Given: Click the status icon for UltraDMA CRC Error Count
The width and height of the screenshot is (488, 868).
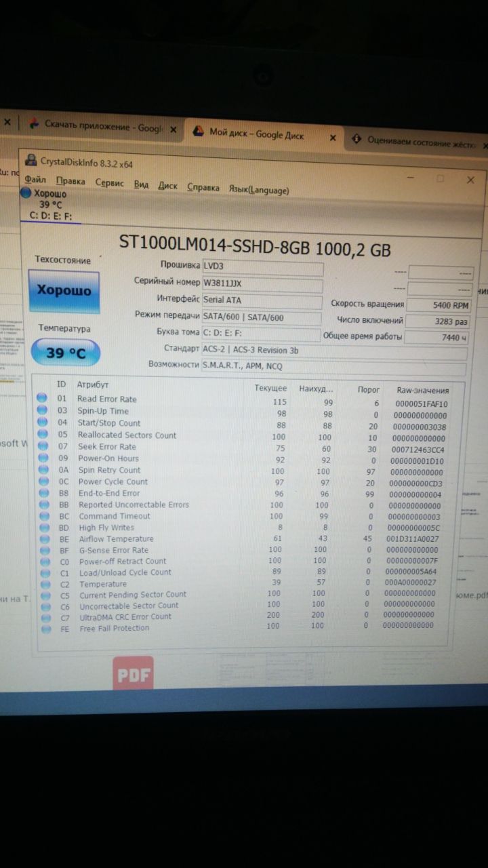Looking at the screenshot, I should [x=46, y=618].
